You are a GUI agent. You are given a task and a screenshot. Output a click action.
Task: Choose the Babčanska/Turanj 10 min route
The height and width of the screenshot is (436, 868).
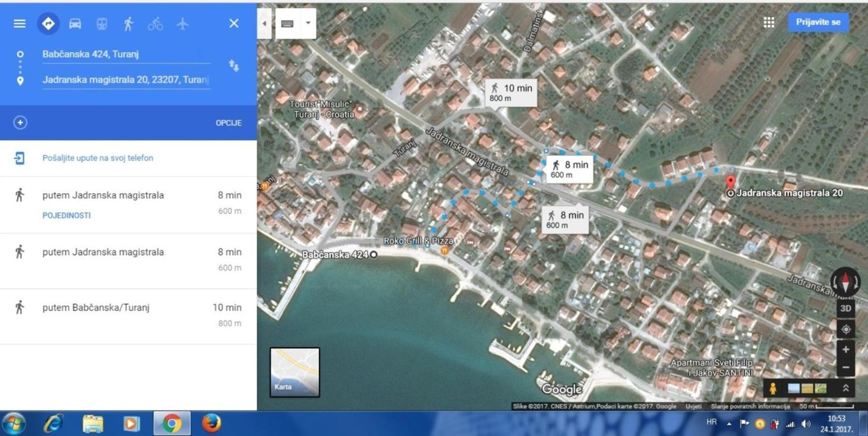coord(128,316)
